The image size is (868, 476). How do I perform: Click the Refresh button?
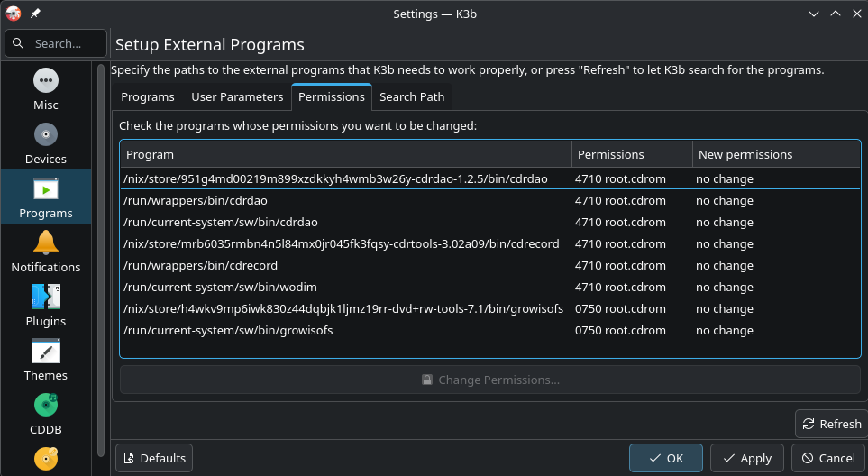(830, 424)
